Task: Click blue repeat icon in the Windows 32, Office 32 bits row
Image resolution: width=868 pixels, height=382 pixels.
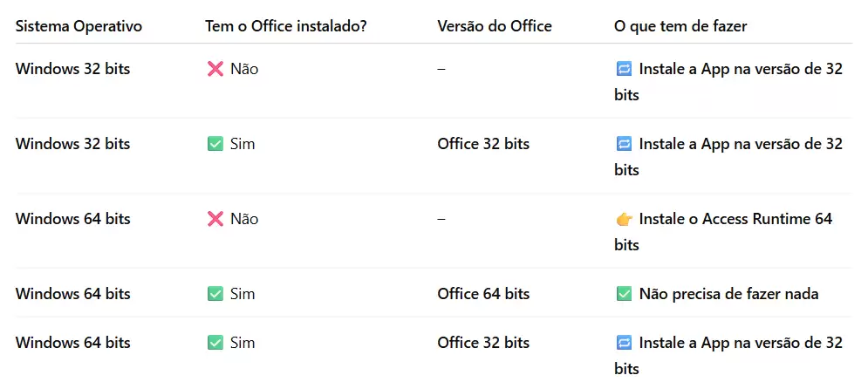Action: pyautogui.click(x=624, y=145)
